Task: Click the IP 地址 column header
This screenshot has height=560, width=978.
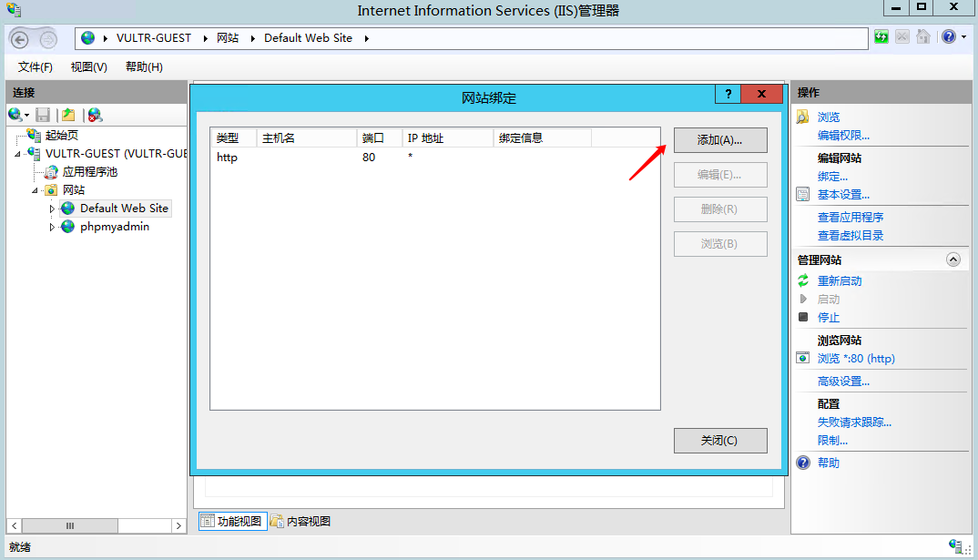Action: coord(448,137)
